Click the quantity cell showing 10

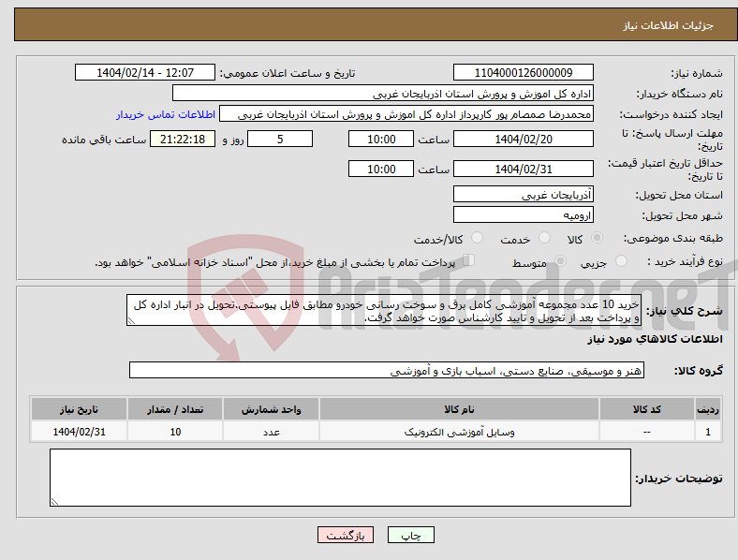tap(175, 432)
